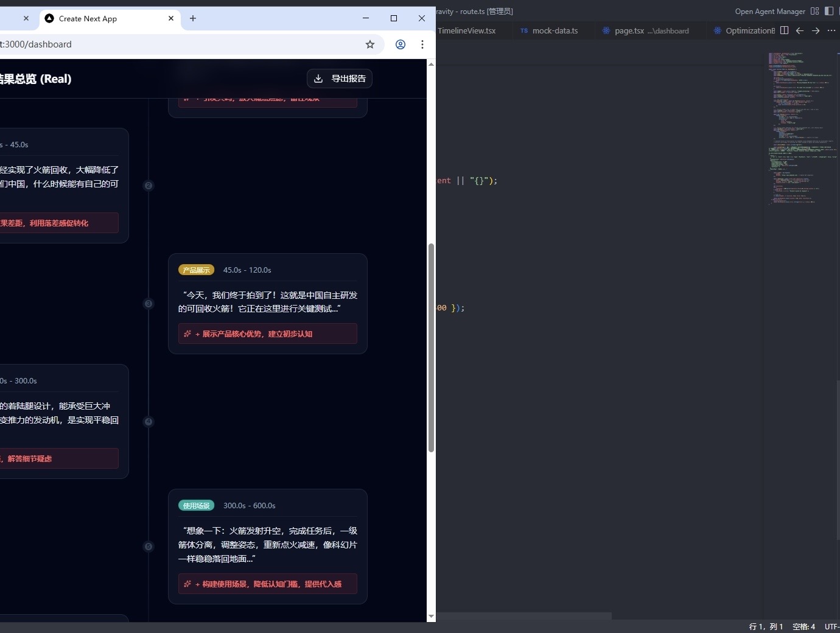Click the 产品展示 yellow tag badge

pyautogui.click(x=196, y=270)
